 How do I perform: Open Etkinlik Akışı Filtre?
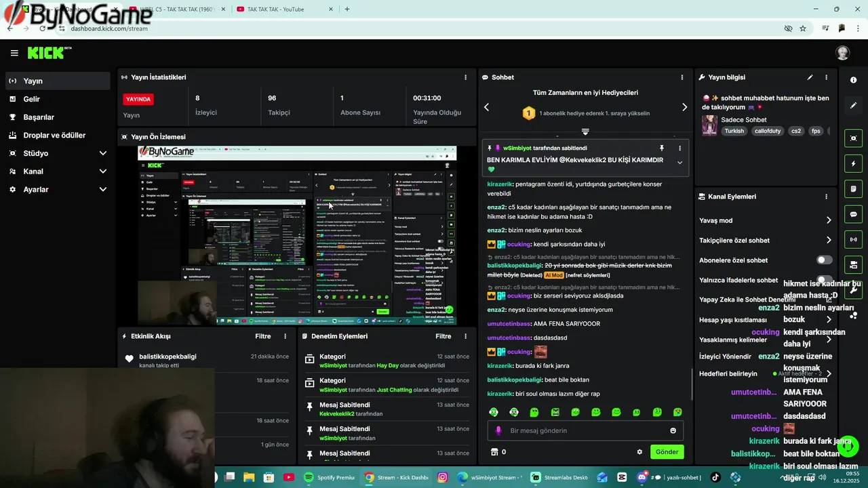tap(263, 336)
